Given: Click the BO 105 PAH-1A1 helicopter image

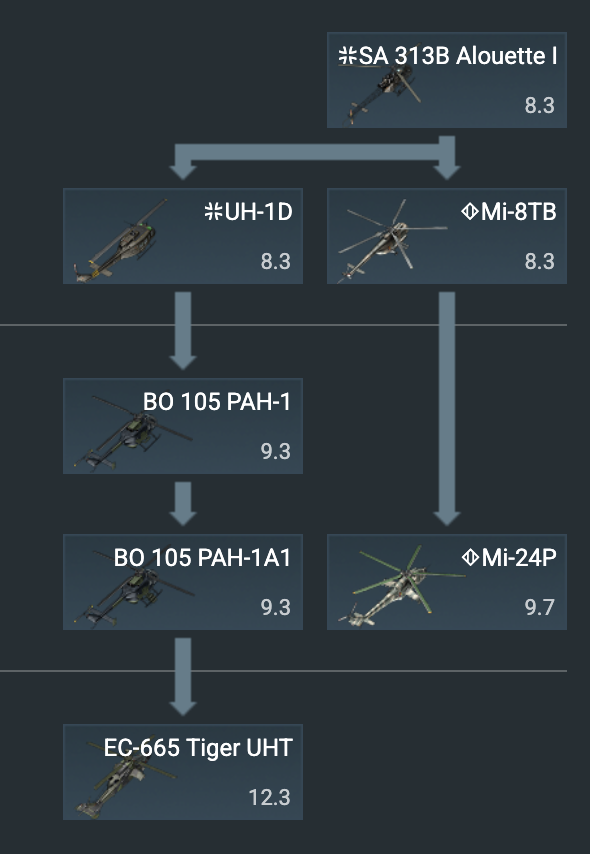Looking at the screenshot, I should 133,589.
